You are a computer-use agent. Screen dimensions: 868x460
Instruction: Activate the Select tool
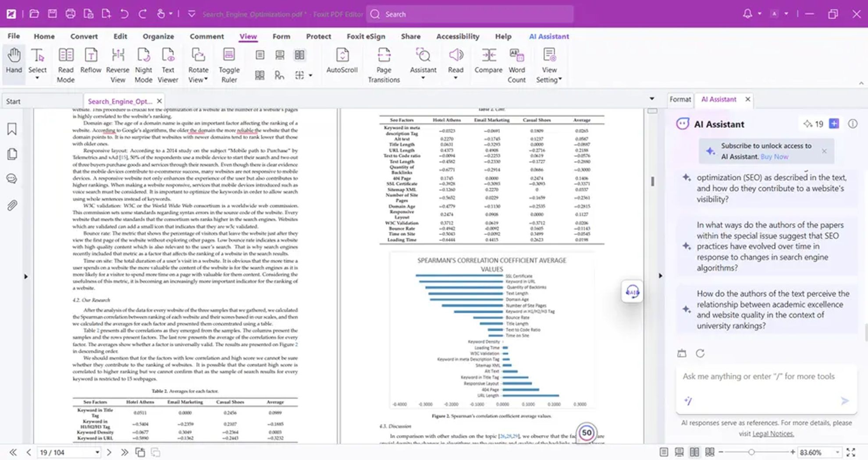pos(37,64)
